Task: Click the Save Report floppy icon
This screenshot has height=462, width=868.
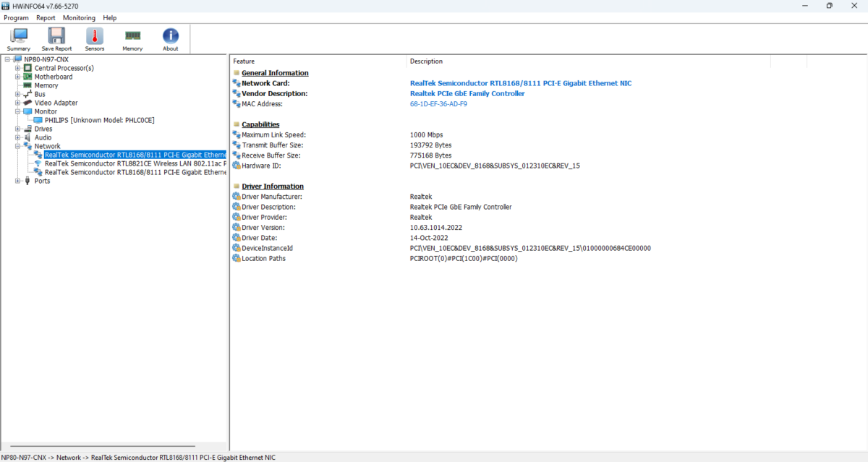Action: pyautogui.click(x=56, y=38)
